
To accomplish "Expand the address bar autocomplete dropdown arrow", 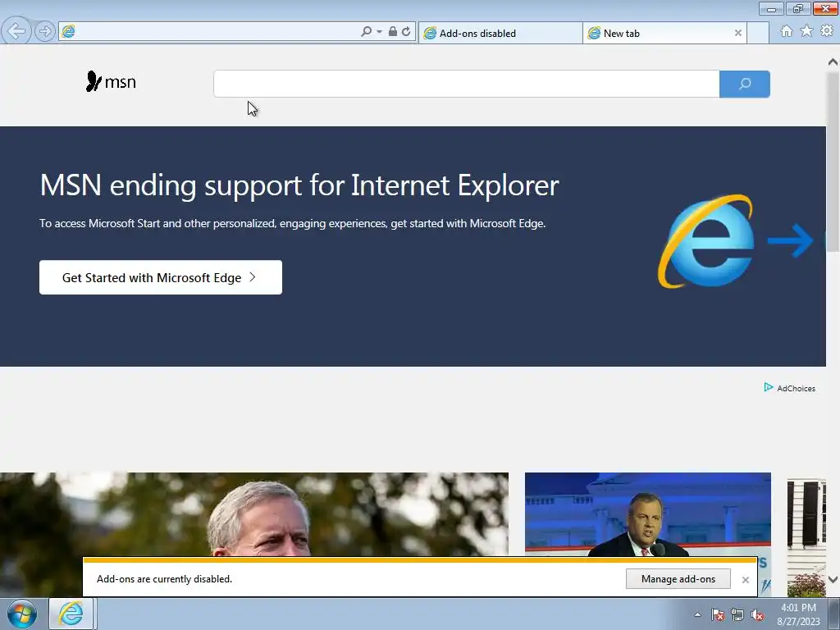I will point(379,32).
